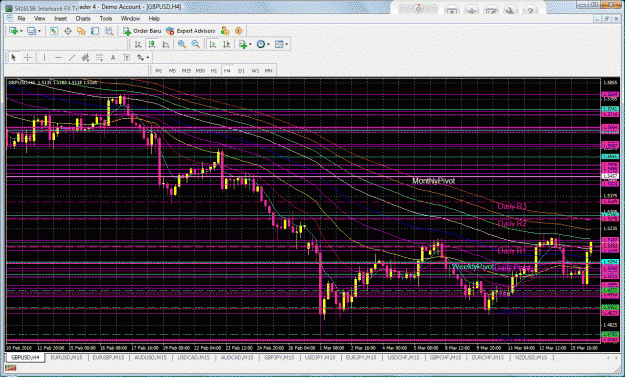Switch timeframe to M15
This screenshot has width=625, height=377.
point(186,71)
